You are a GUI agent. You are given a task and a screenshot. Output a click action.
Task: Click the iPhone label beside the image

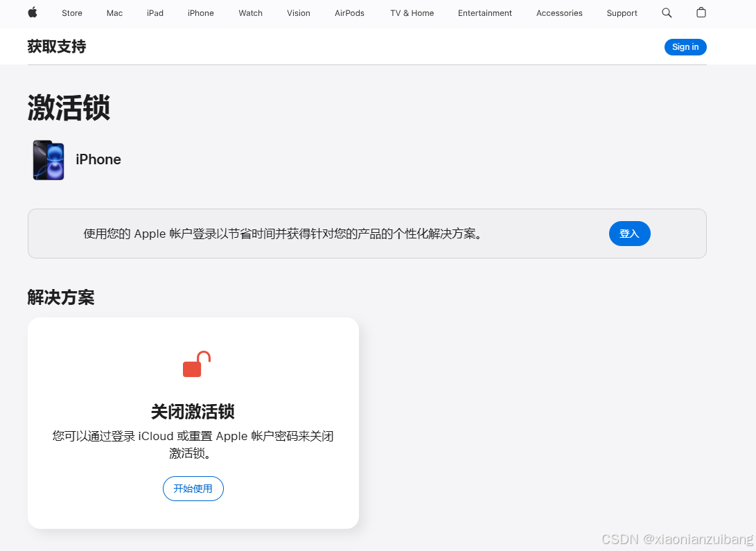coord(98,159)
